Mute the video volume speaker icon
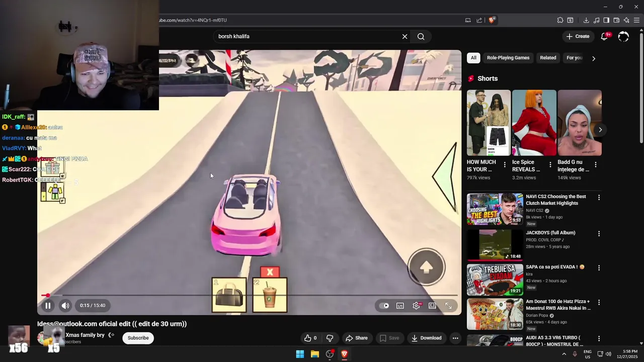644x362 pixels. click(65, 305)
